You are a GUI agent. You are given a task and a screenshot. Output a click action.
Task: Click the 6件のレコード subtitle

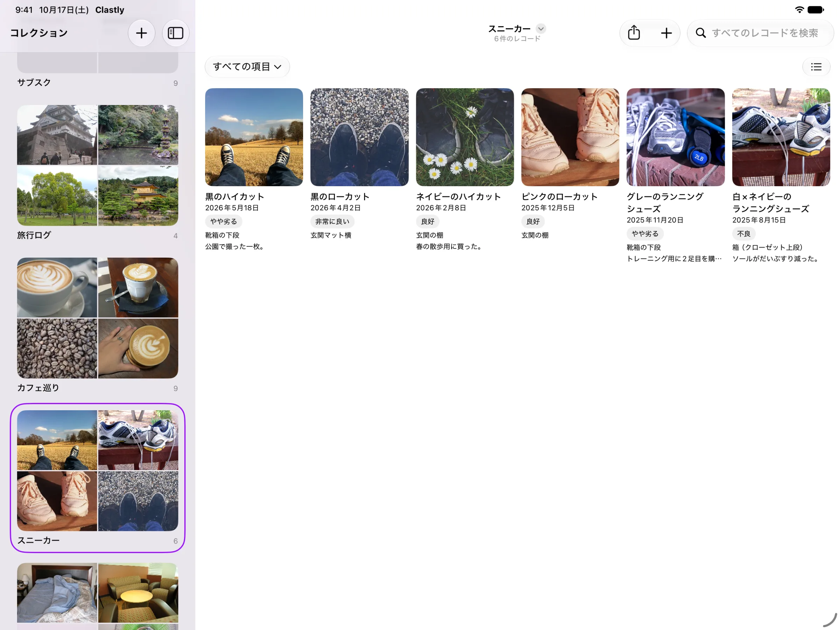coord(517,38)
